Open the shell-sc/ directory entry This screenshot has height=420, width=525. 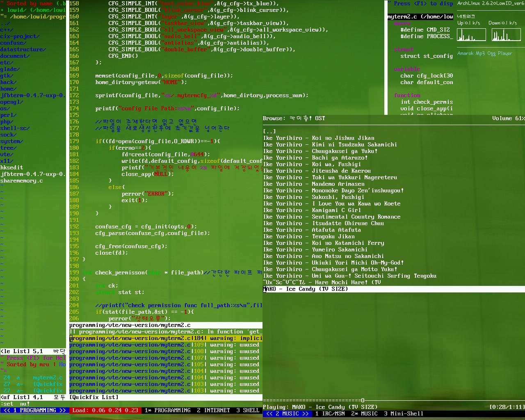(x=15, y=128)
